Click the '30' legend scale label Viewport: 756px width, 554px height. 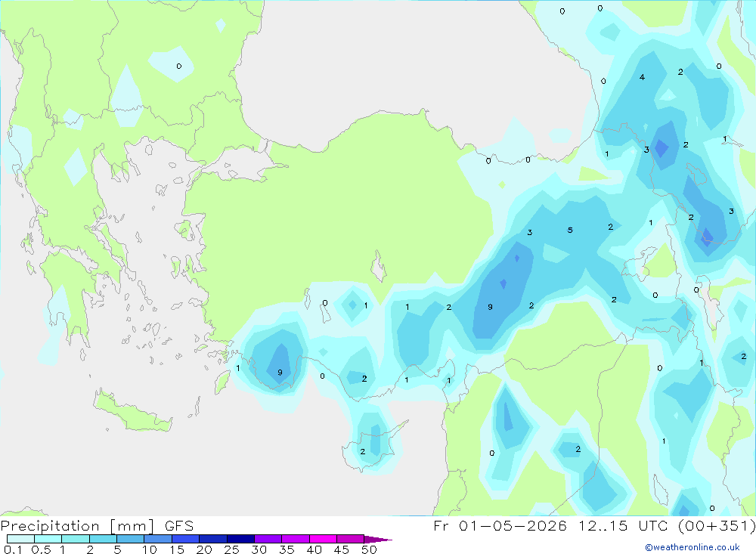(259, 549)
